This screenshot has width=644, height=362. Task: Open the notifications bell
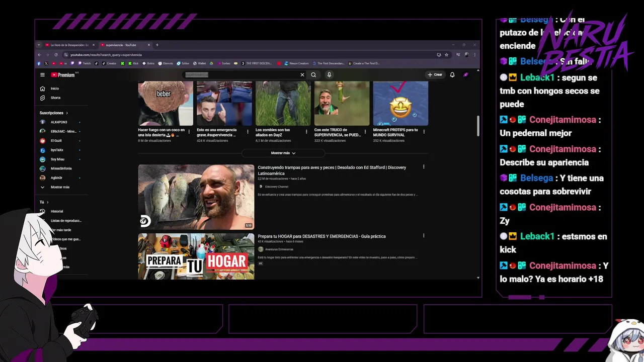452,75
